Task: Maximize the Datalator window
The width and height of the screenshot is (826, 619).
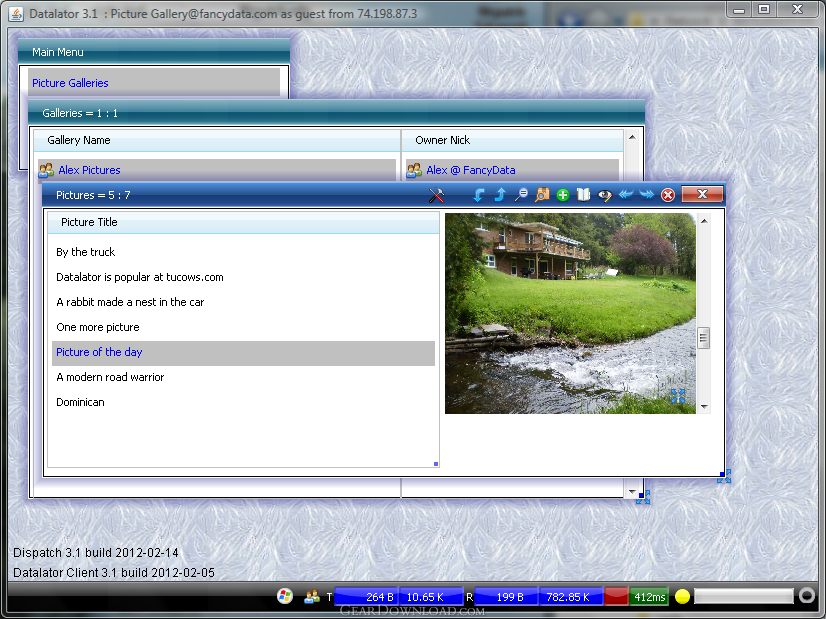Action: coord(764,9)
